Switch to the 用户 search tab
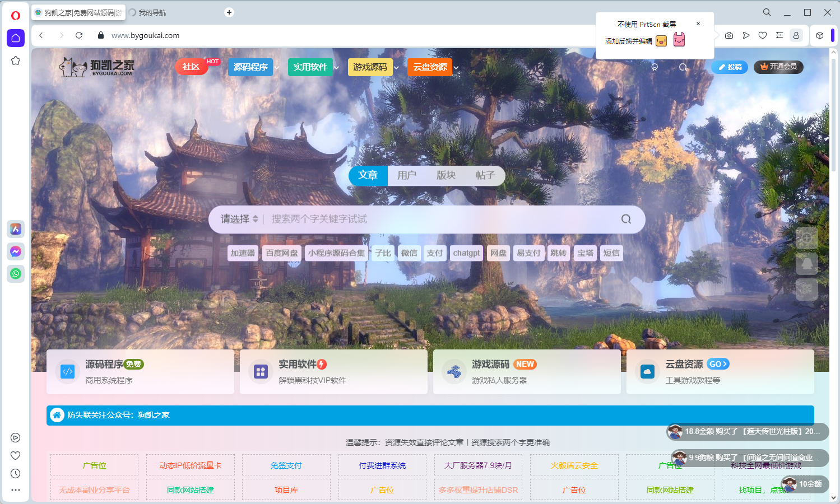This screenshot has width=840, height=504. (407, 175)
